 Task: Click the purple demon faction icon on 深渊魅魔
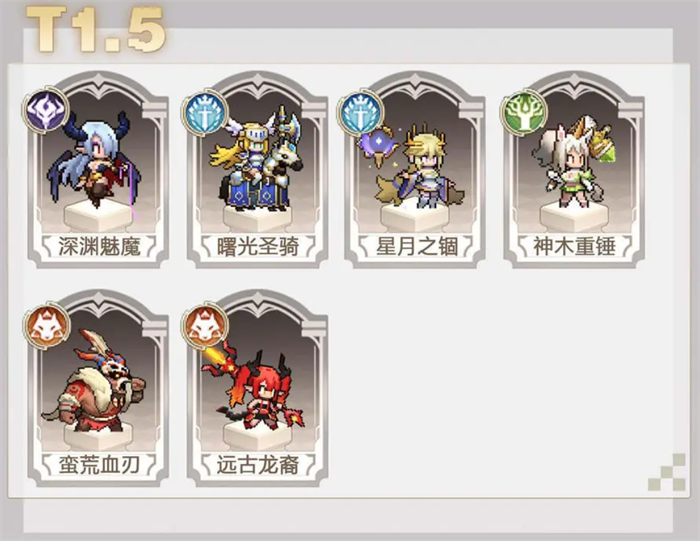(x=46, y=110)
